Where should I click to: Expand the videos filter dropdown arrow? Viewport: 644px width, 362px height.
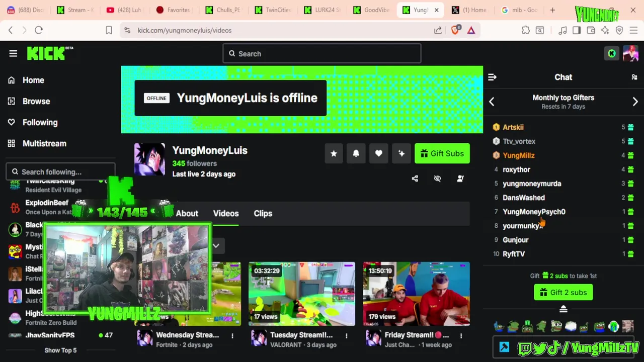[x=216, y=246]
